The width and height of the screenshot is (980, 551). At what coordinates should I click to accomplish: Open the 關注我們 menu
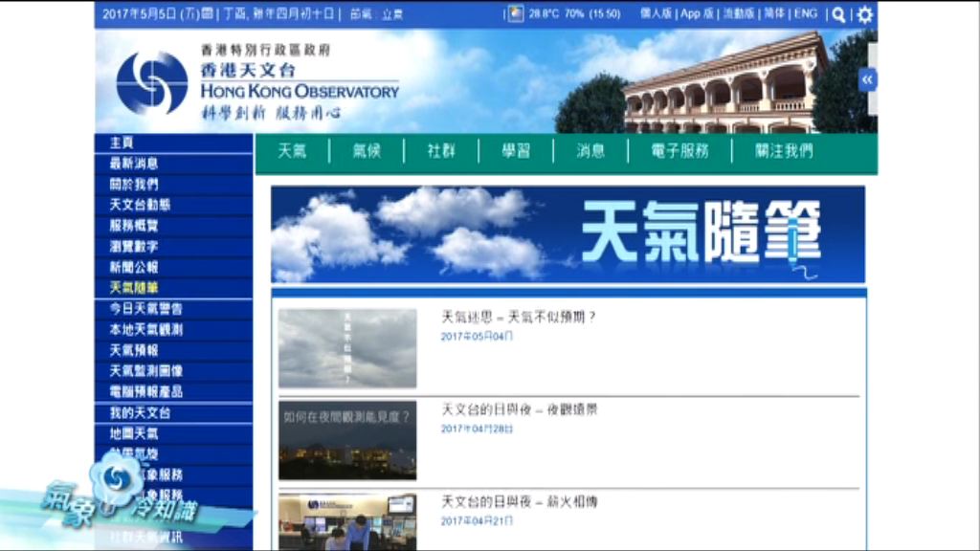[x=785, y=151]
